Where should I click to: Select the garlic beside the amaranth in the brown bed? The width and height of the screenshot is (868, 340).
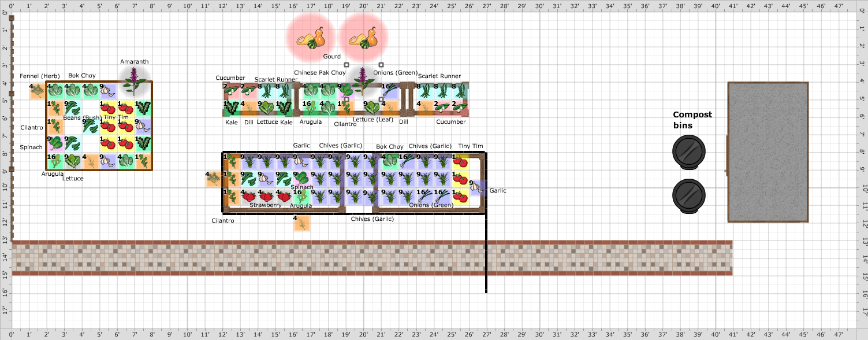pyautogui.click(x=108, y=90)
